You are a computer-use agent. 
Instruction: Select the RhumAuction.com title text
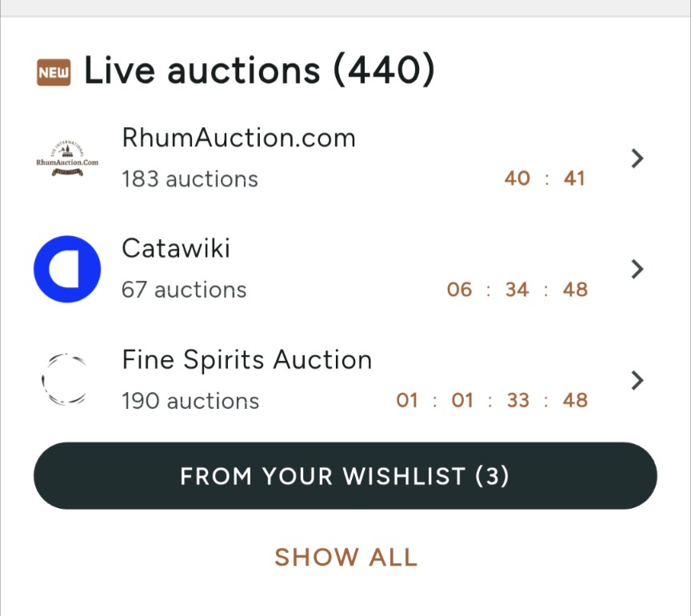[x=238, y=138]
